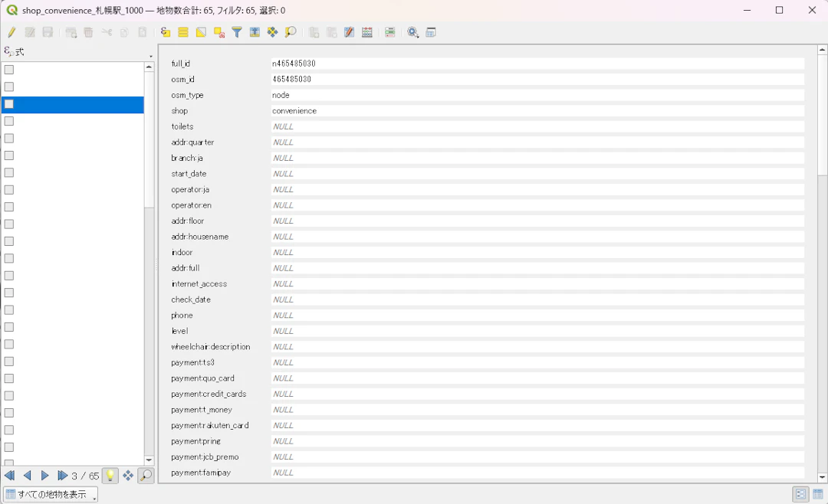Viewport: 828px width, 504px height.
Task: Click the form panel vertical scrollbar thumb
Action: [x=822, y=115]
